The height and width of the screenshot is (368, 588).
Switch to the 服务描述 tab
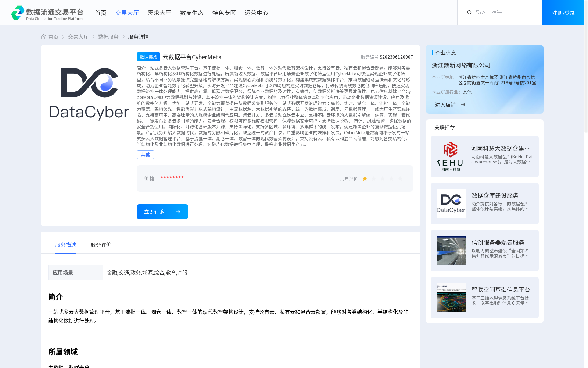click(66, 245)
